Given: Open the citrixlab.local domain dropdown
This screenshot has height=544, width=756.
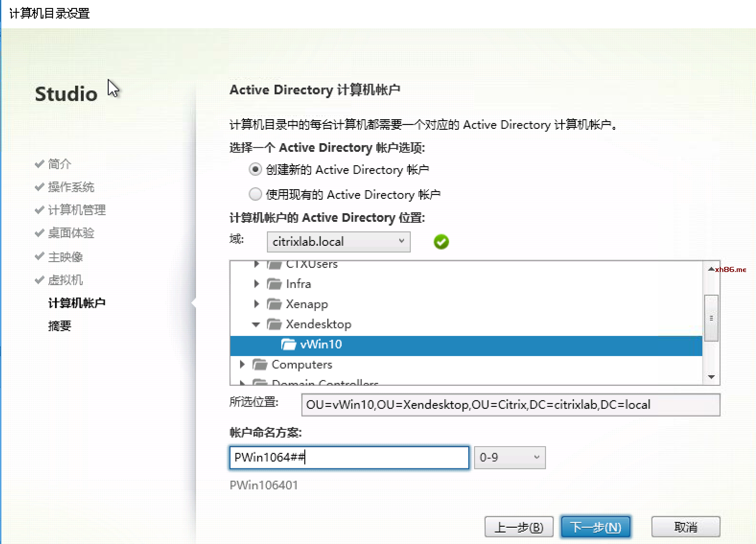Looking at the screenshot, I should tap(338, 242).
